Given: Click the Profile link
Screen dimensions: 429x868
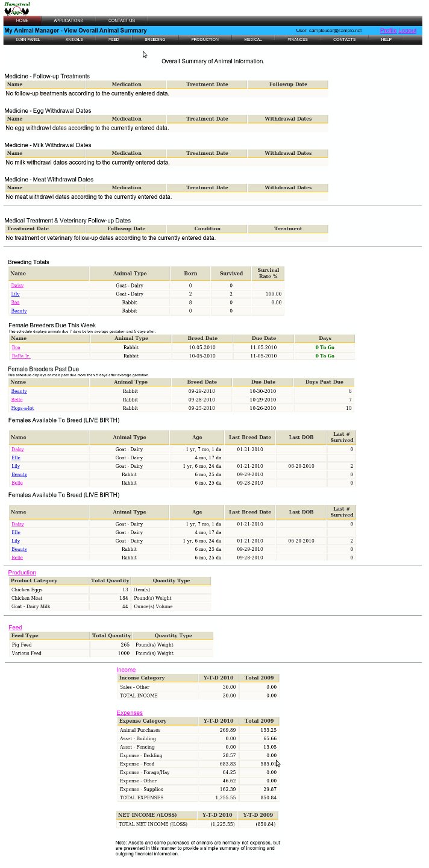Looking at the screenshot, I should point(388,30).
